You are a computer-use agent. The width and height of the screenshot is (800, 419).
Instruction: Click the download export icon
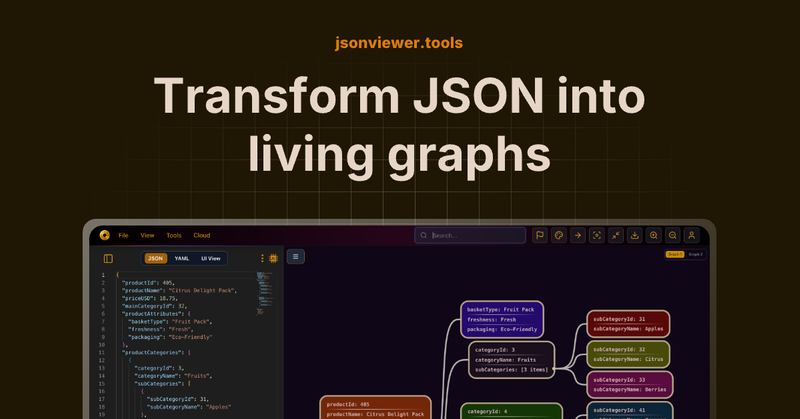pos(635,235)
